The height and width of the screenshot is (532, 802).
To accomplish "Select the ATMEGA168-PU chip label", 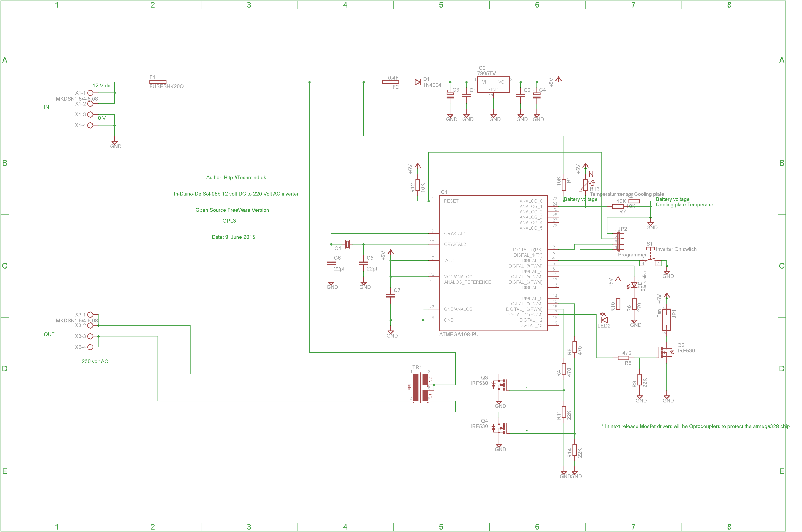I will coord(459,335).
